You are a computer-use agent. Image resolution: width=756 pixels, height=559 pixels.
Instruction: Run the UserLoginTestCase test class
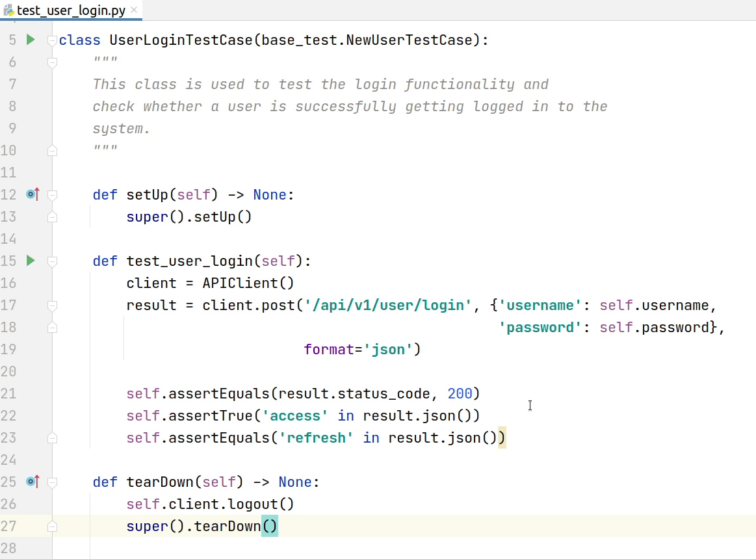pos(30,40)
